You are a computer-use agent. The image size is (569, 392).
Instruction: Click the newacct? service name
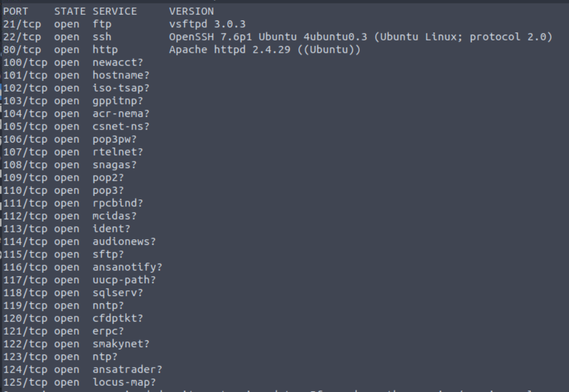pos(118,62)
